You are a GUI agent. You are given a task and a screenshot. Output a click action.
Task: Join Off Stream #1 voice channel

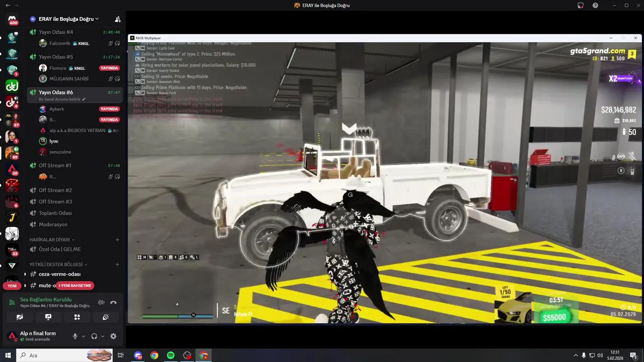tap(74, 165)
